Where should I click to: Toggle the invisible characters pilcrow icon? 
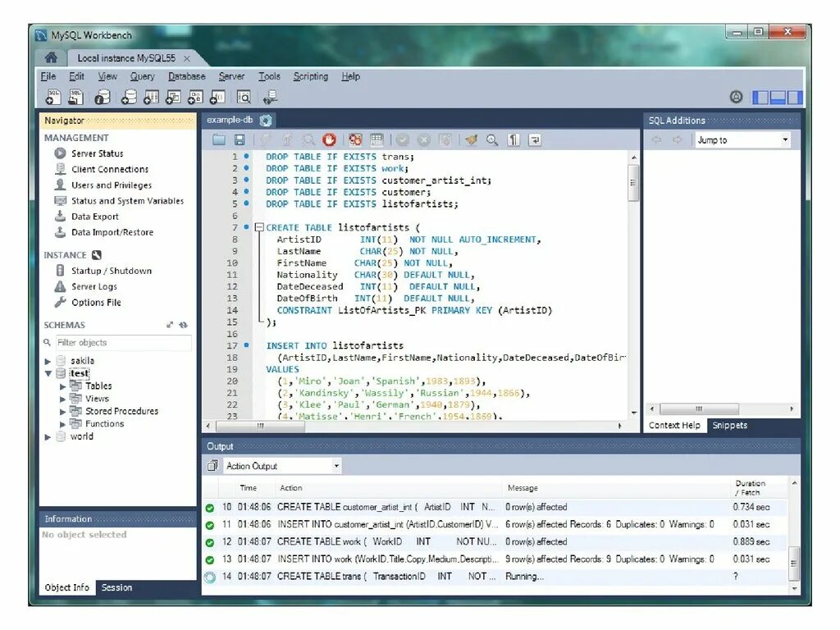514,140
